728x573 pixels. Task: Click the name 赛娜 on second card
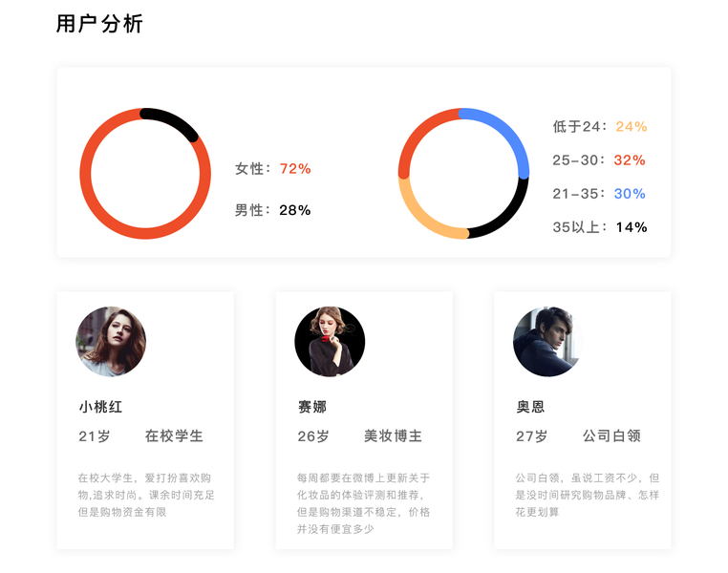pos(312,407)
